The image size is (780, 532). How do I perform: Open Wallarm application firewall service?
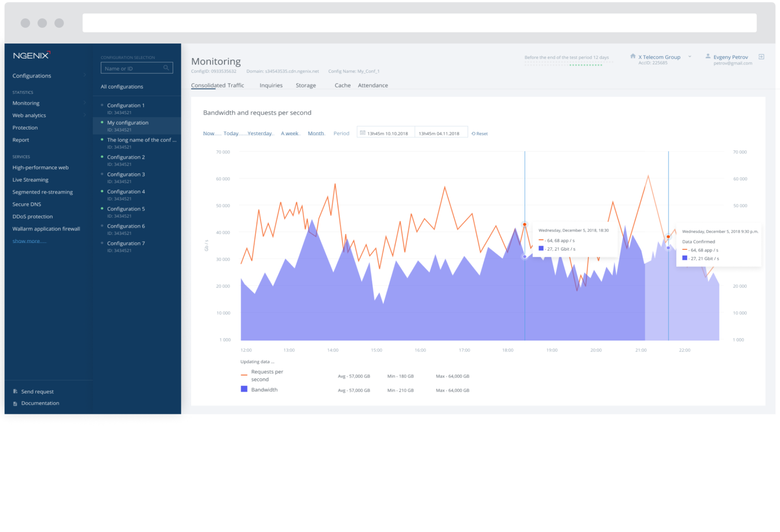(46, 229)
